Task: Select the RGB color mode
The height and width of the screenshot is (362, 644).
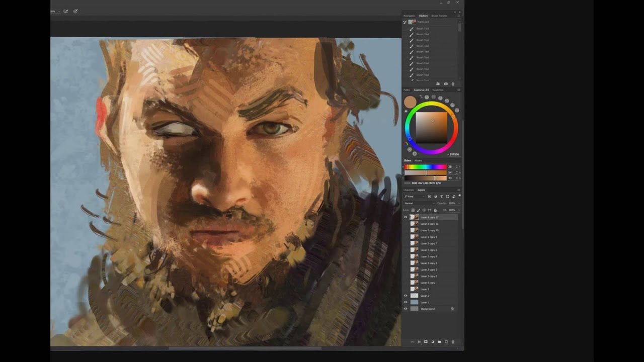Action: click(x=415, y=183)
